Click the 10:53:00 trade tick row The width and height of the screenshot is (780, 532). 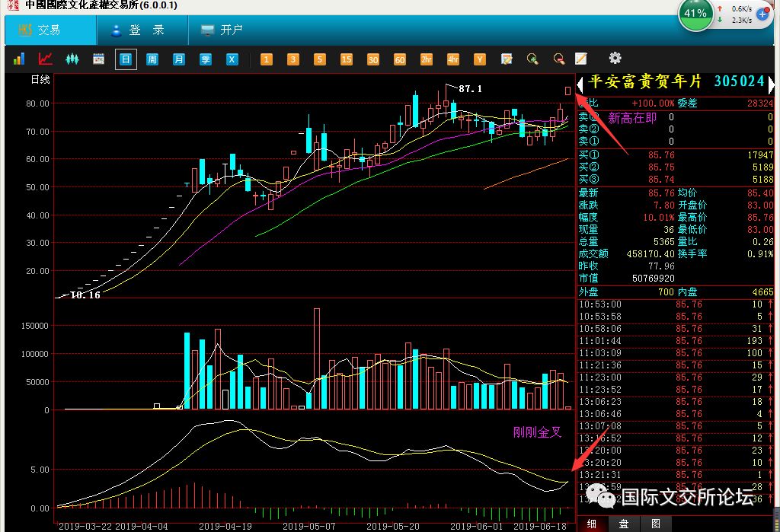click(676, 304)
